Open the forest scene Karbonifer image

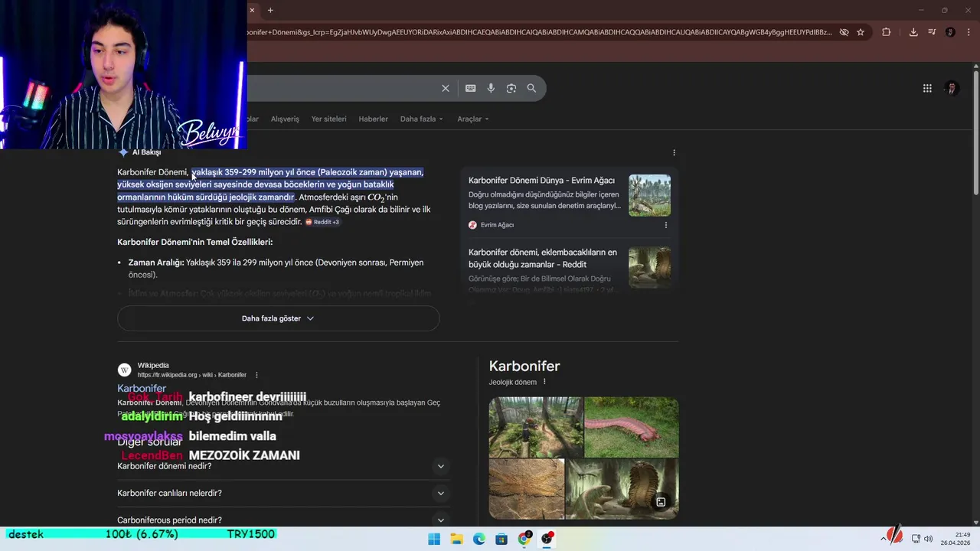point(536,427)
